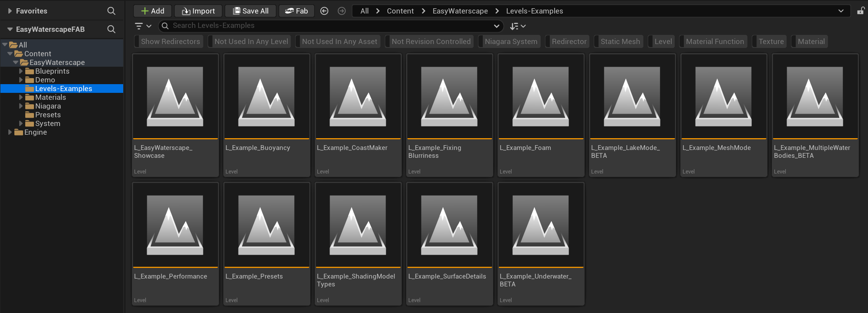Open the sort settings dropdown
The image size is (868, 313).
[x=518, y=26]
